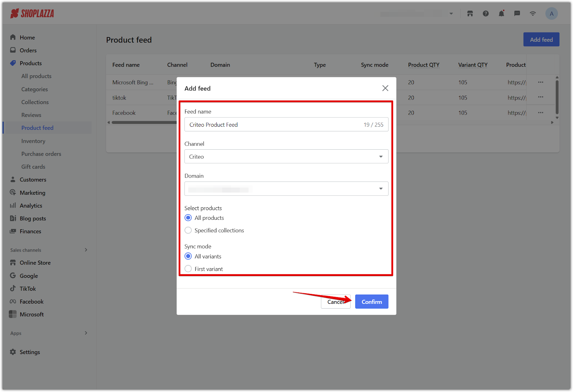Open more options for Facebook feed row

tap(540, 113)
